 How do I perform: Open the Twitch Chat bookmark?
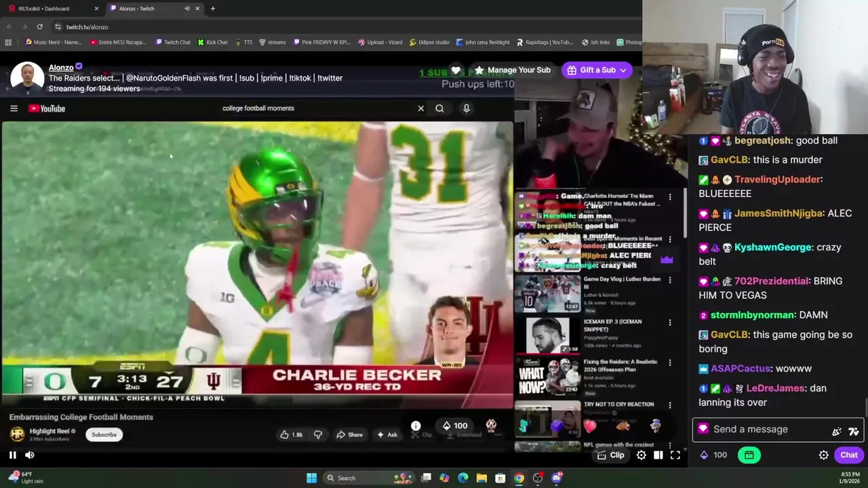point(173,42)
